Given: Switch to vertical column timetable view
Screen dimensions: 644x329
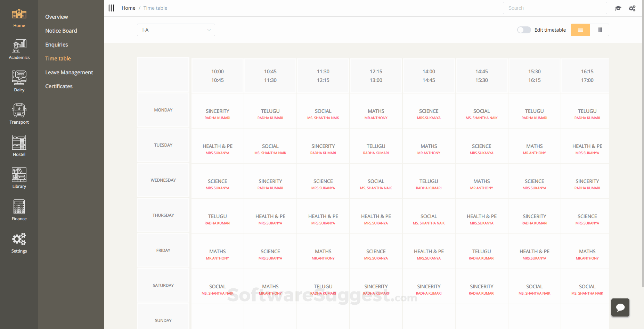Looking at the screenshot, I should point(600,30).
